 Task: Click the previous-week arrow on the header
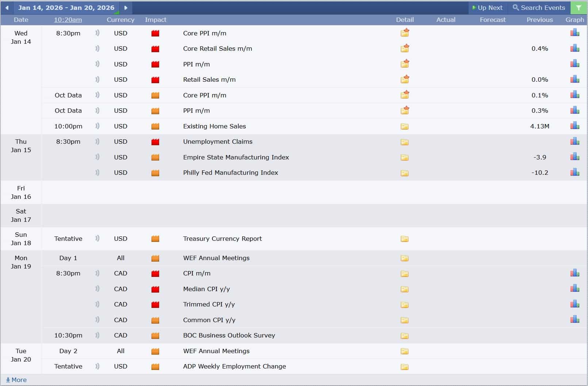click(7, 7)
